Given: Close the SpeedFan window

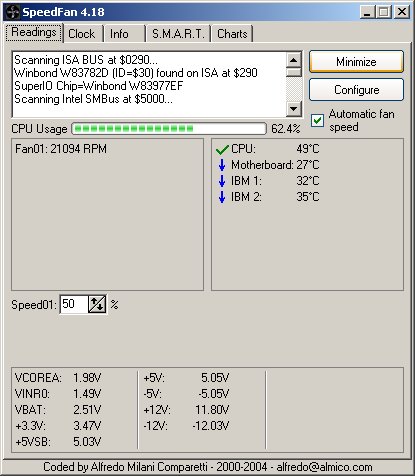Looking at the screenshot, I should [x=402, y=12].
